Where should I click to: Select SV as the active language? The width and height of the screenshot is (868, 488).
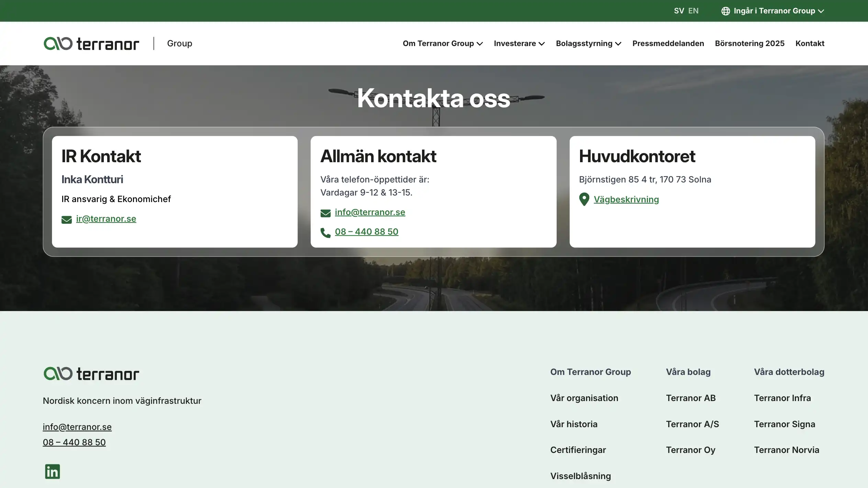pos(679,11)
